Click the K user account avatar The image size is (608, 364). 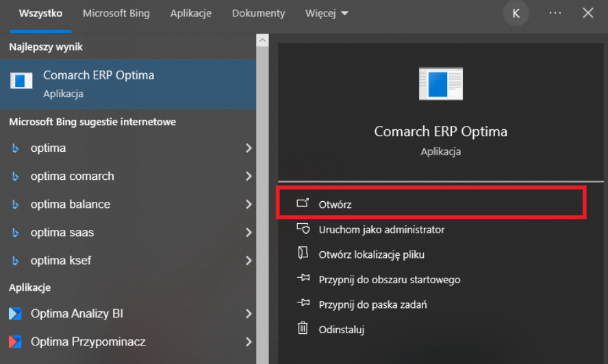516,13
